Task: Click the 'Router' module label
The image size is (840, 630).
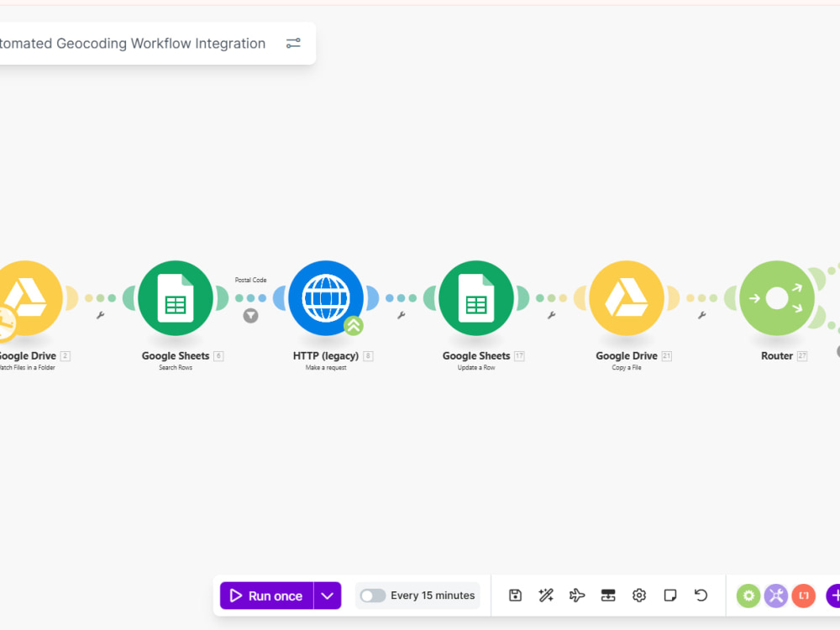Action: (x=777, y=355)
